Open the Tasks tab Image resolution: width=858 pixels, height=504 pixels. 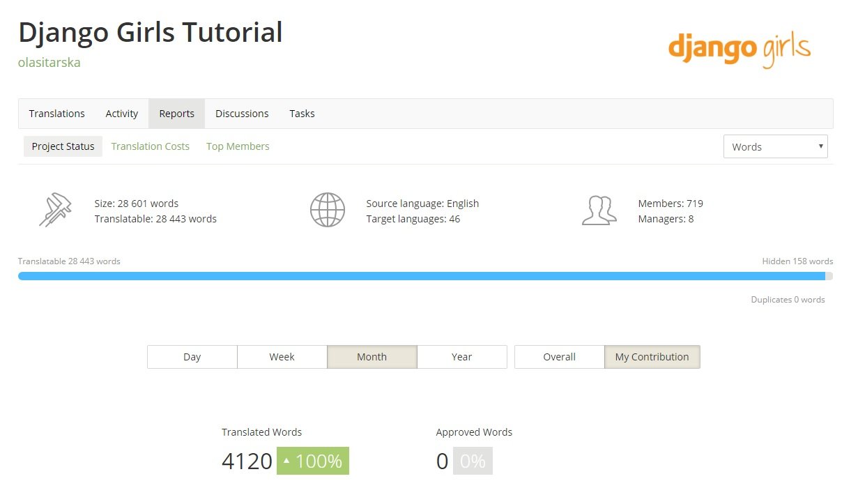[302, 114]
